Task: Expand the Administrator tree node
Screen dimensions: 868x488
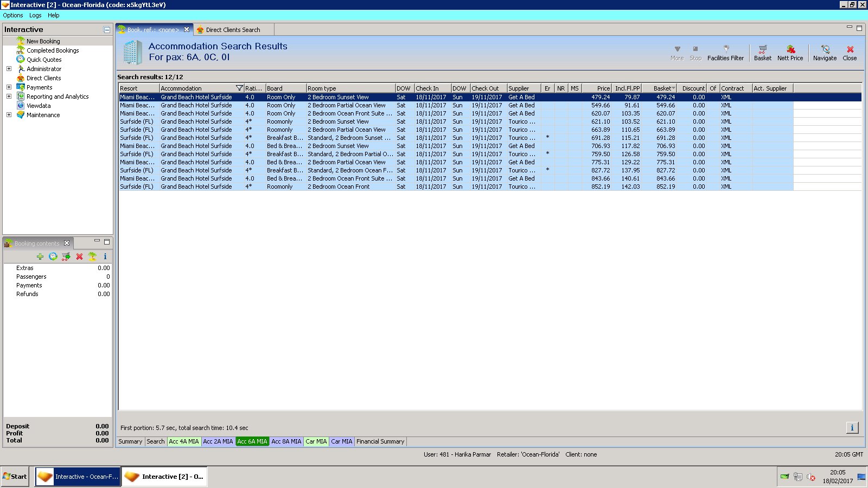Action: coord(9,69)
